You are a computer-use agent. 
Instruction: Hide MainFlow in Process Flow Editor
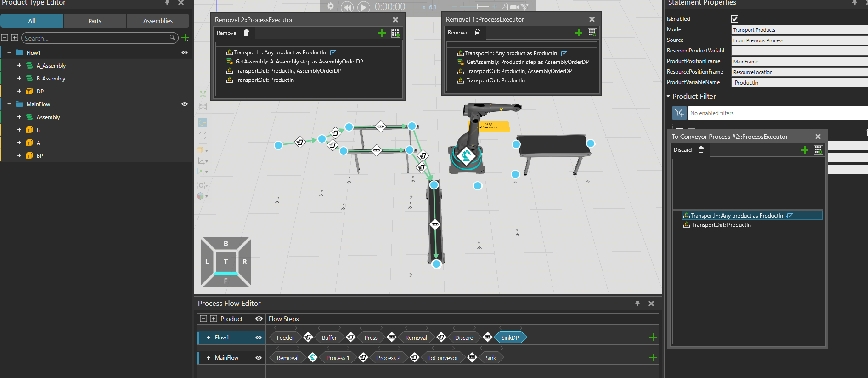[x=259, y=358]
